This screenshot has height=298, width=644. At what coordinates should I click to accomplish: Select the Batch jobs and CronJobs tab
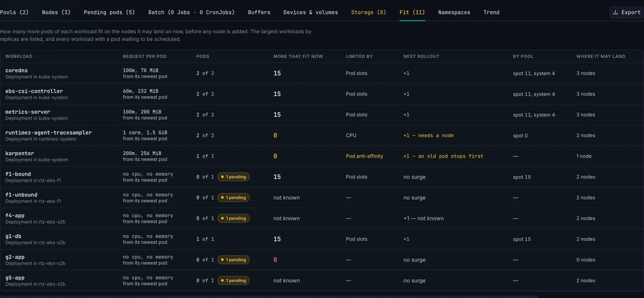(191, 12)
